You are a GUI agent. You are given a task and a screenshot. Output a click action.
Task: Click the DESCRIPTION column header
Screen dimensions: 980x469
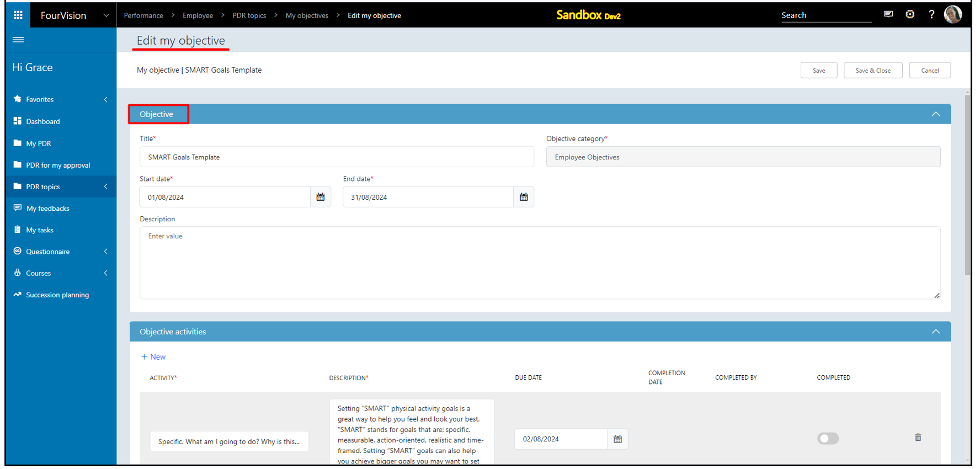point(349,378)
